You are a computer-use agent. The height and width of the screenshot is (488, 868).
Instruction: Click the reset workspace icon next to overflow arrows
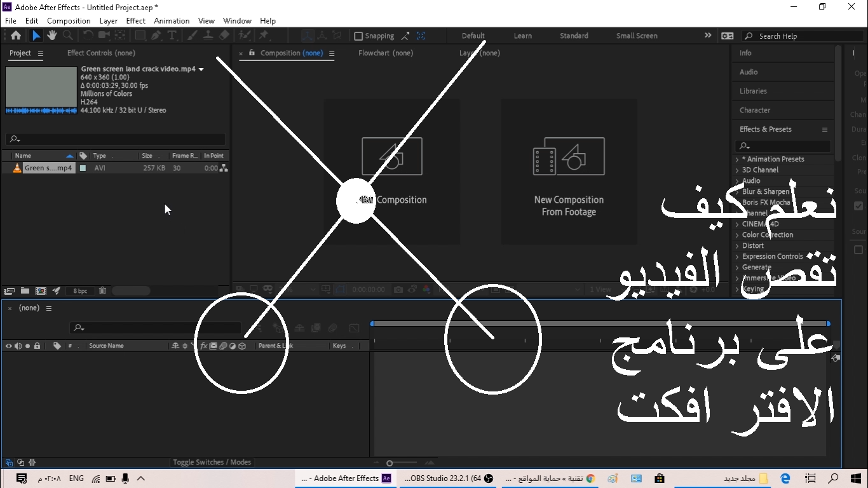pos(728,36)
